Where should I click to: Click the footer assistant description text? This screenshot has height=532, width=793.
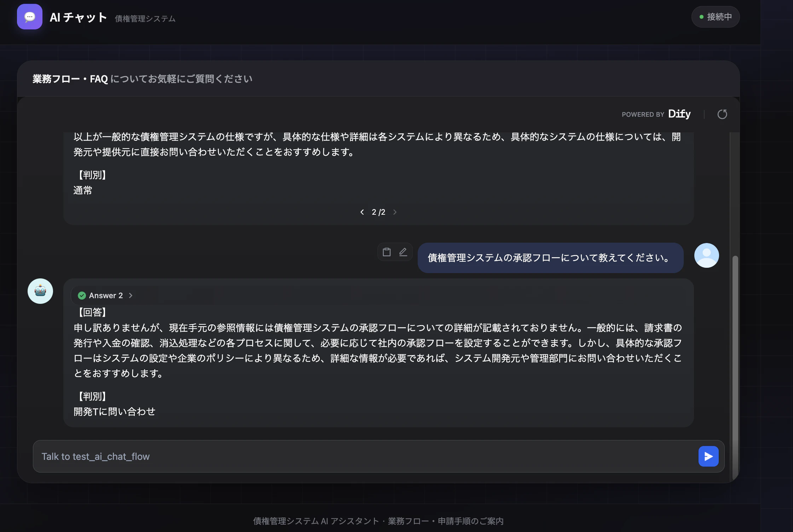click(x=378, y=521)
